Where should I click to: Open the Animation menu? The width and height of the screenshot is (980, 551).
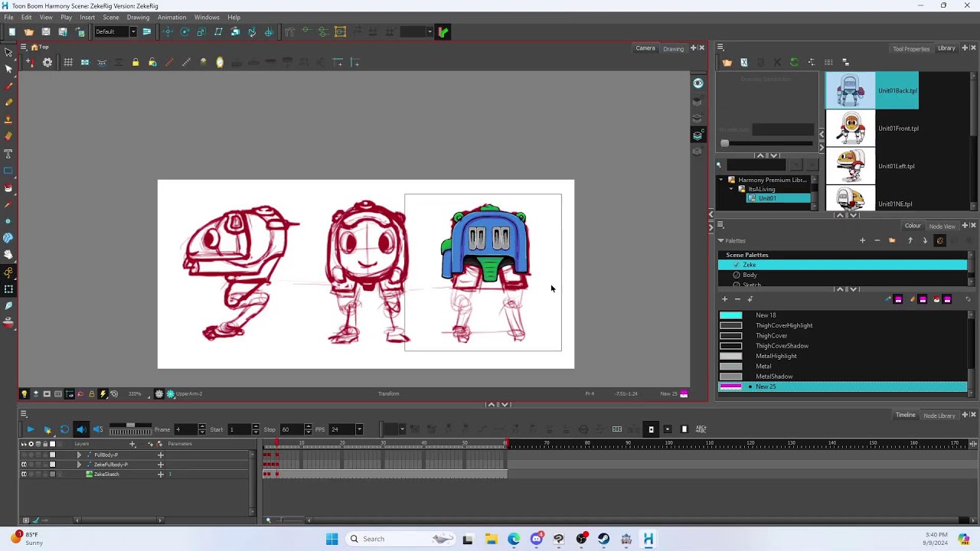[171, 17]
